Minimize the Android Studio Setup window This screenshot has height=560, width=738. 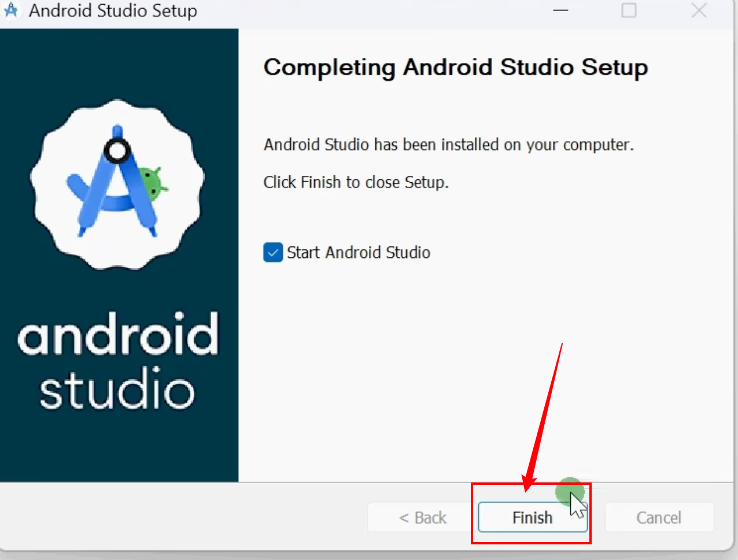pos(560,10)
